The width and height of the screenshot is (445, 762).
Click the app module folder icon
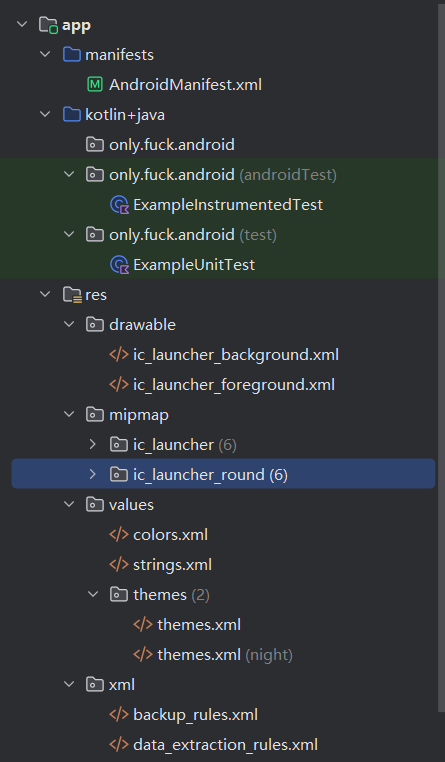(49, 25)
